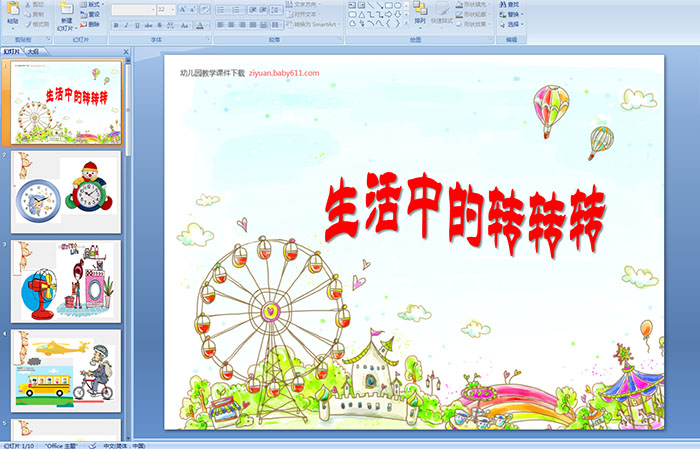
Task: Click the font color A swatch
Action: (200, 25)
